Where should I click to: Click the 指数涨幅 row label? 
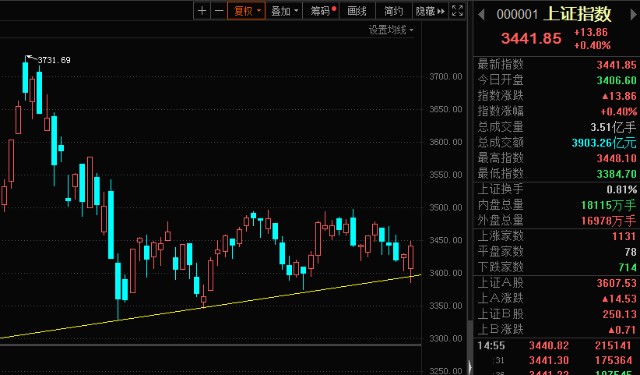coord(500,111)
